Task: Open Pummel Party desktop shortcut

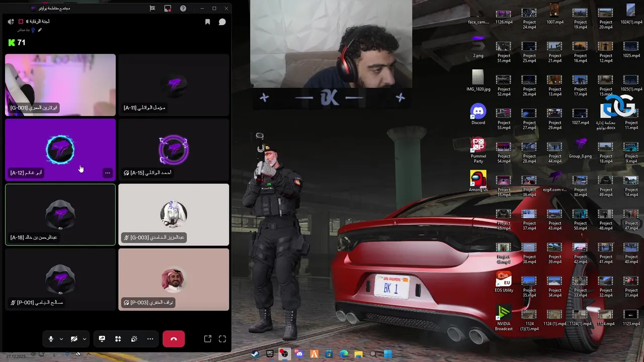Action: click(x=478, y=151)
